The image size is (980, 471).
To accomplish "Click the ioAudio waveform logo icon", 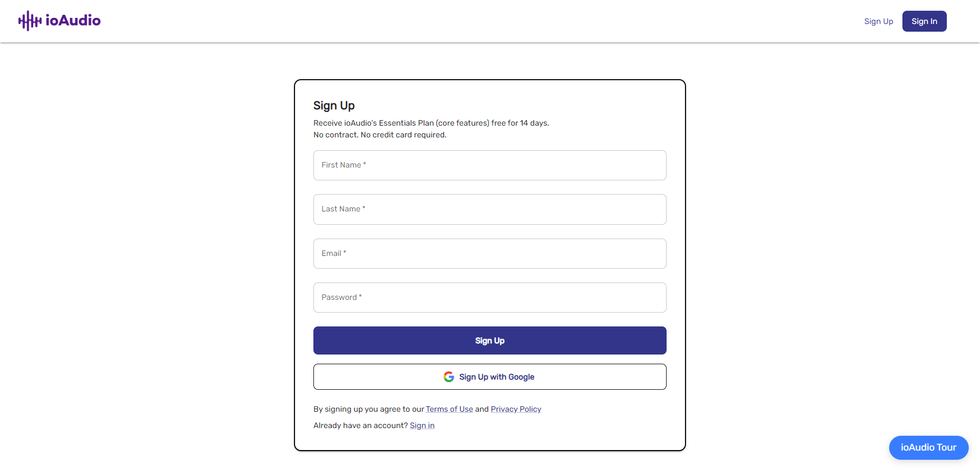I will (30, 21).
